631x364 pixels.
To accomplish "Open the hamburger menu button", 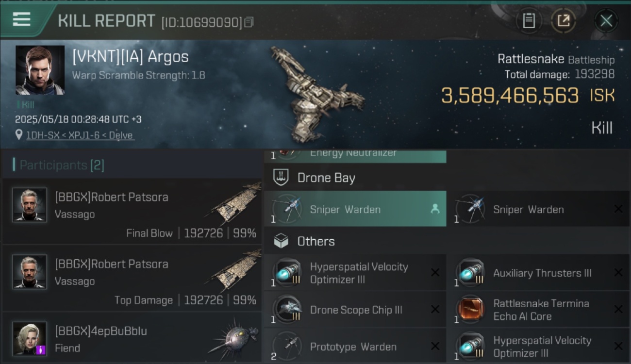I will point(22,20).
